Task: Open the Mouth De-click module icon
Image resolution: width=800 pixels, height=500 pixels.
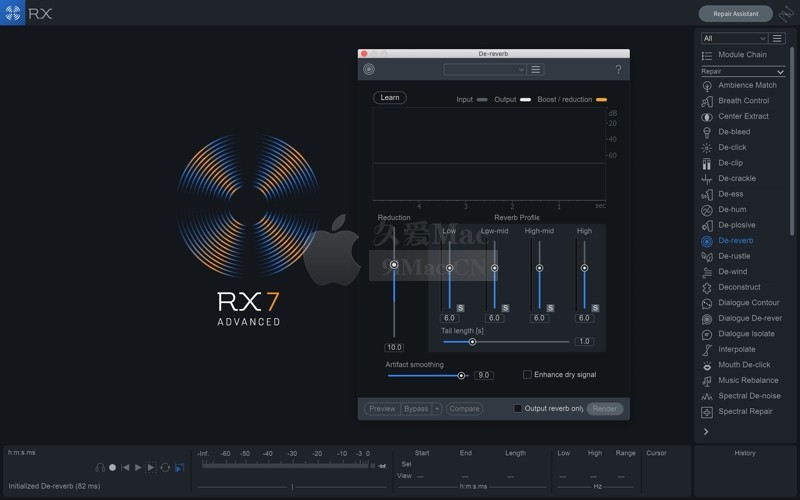Action: coord(707,366)
